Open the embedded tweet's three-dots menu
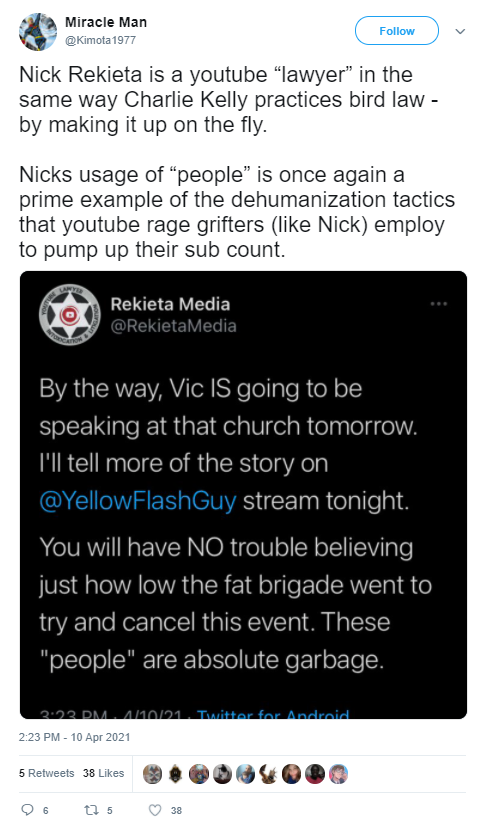 coord(438,304)
